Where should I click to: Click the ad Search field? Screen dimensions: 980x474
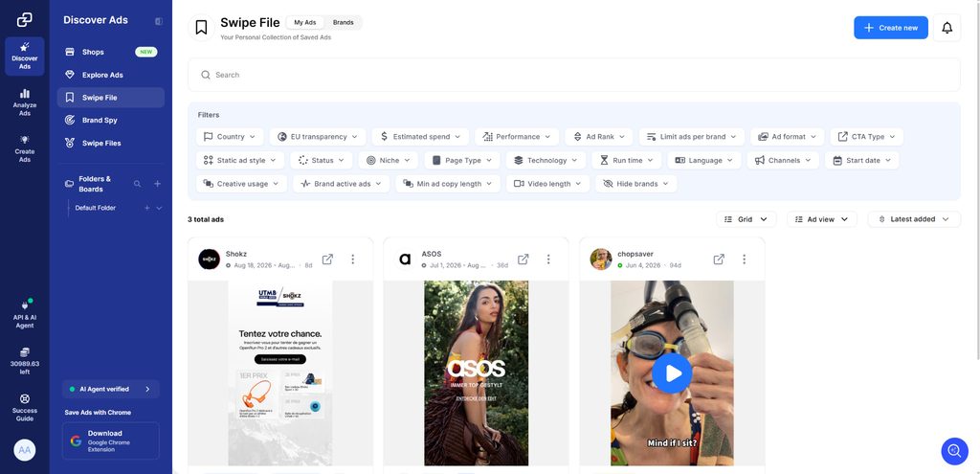point(574,75)
